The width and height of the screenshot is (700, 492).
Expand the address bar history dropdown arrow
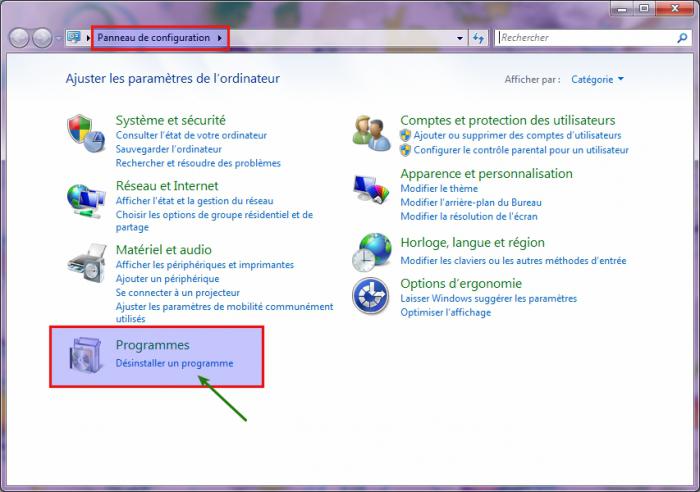(460, 38)
